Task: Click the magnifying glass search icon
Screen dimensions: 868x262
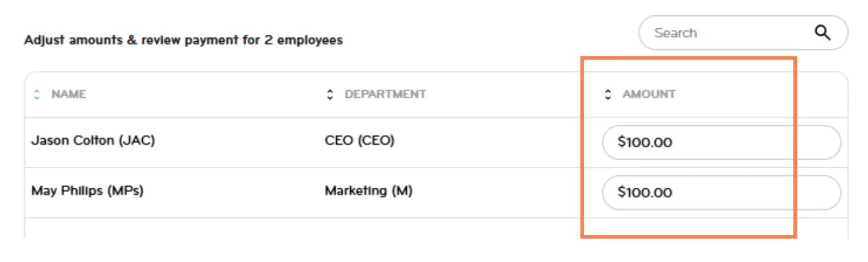Action: tap(823, 33)
